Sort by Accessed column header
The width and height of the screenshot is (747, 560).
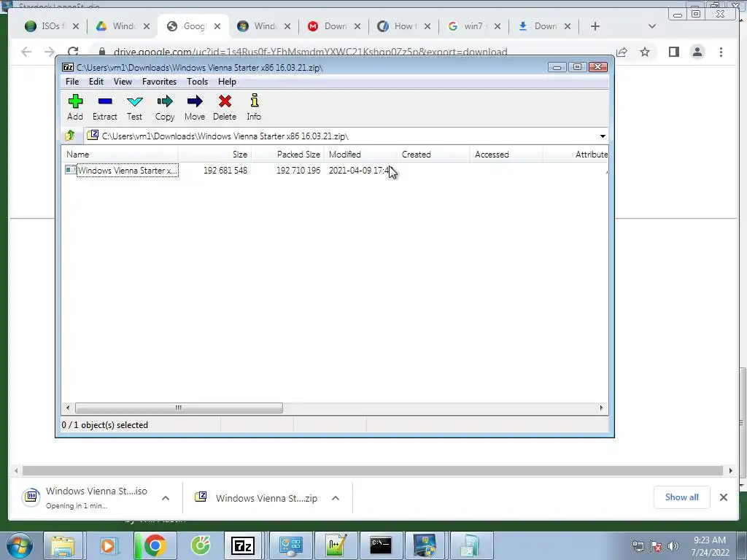506,155
